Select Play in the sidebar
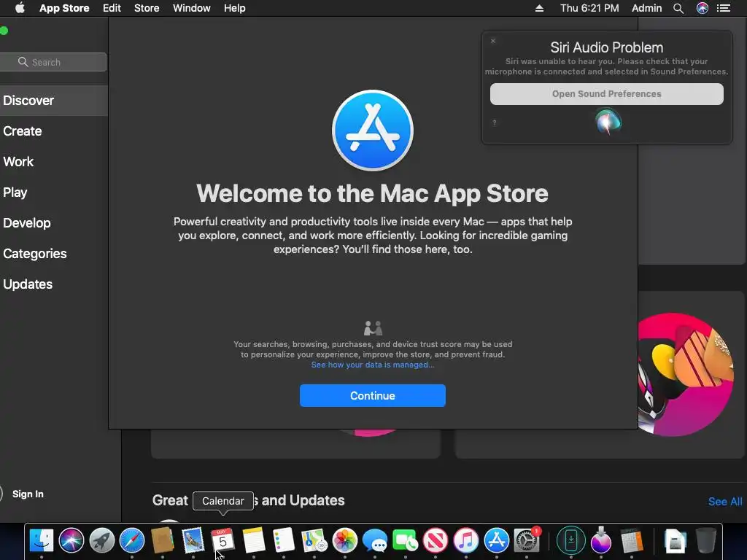Viewport: 747px width, 560px height. pos(54,192)
